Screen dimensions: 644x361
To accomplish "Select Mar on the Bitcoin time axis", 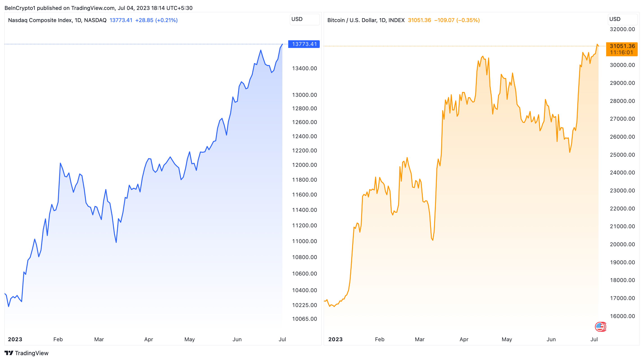I will tap(420, 339).
